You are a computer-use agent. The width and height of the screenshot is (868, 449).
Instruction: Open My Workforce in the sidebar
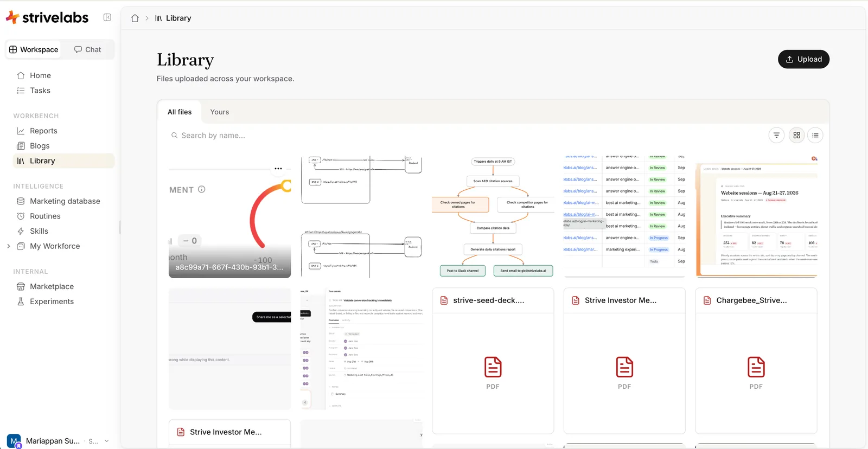pyautogui.click(x=55, y=246)
